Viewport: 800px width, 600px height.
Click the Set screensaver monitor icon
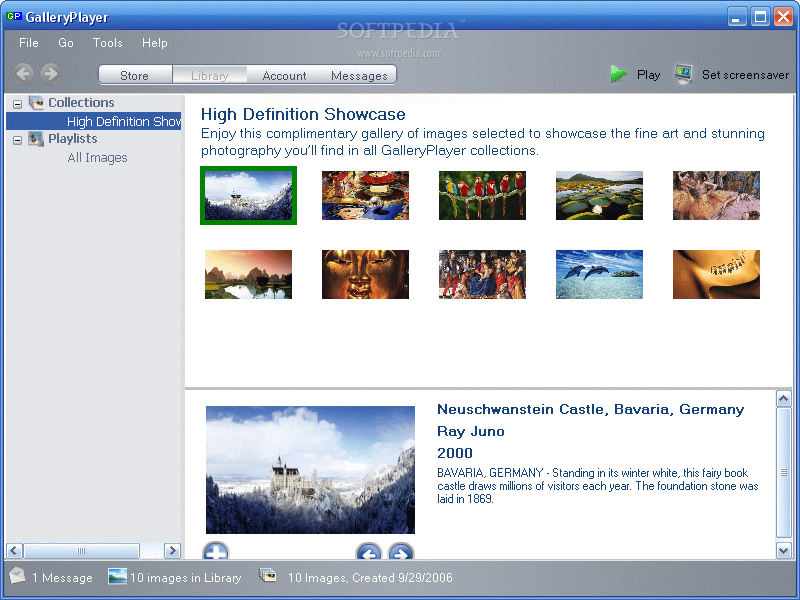pos(683,74)
